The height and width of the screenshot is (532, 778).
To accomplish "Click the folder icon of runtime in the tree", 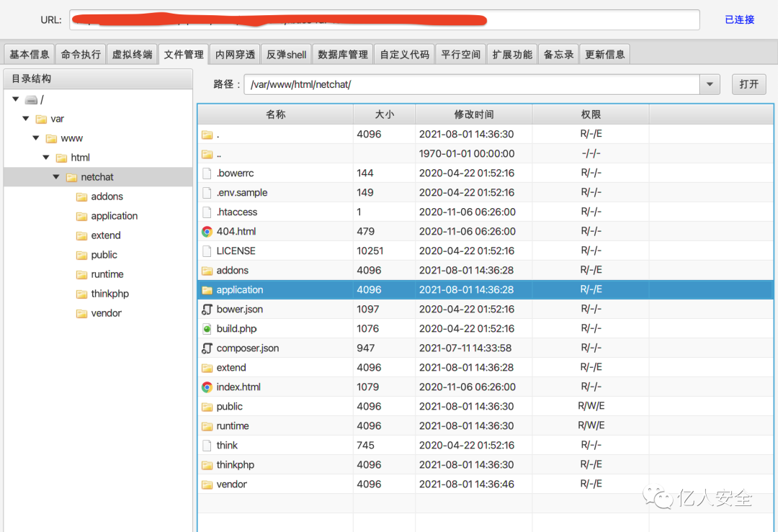I will (x=82, y=275).
